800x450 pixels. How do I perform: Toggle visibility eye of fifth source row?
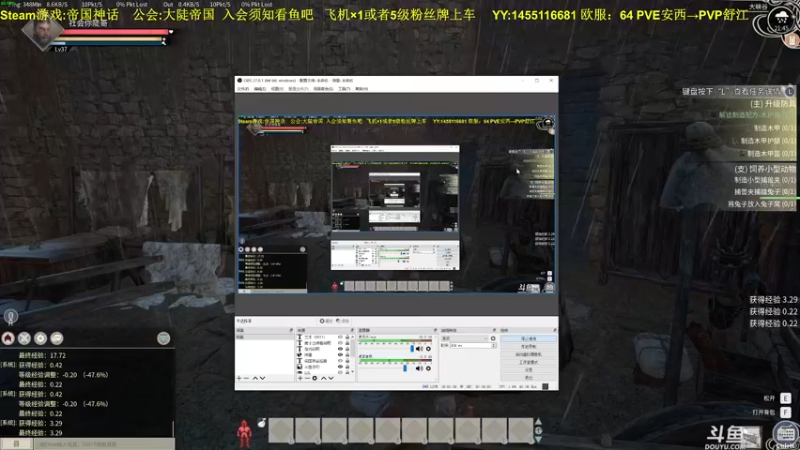click(x=340, y=361)
